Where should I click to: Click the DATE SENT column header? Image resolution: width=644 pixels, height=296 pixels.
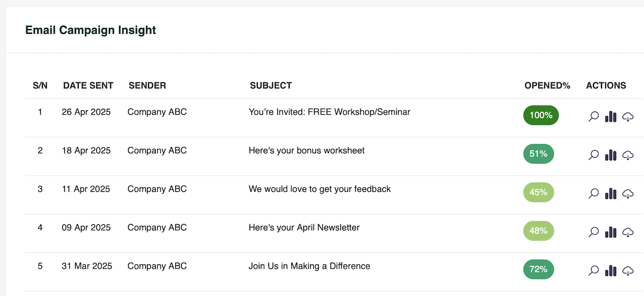(88, 85)
